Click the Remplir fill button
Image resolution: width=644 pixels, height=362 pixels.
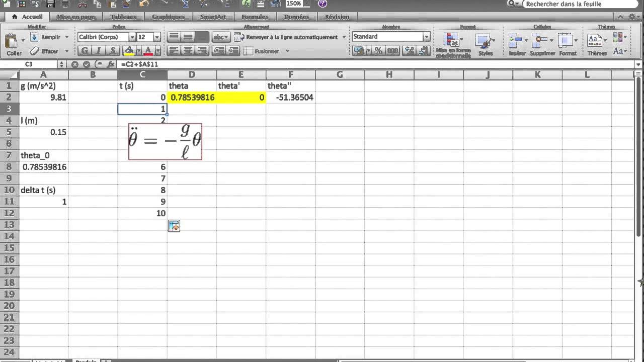(45, 37)
